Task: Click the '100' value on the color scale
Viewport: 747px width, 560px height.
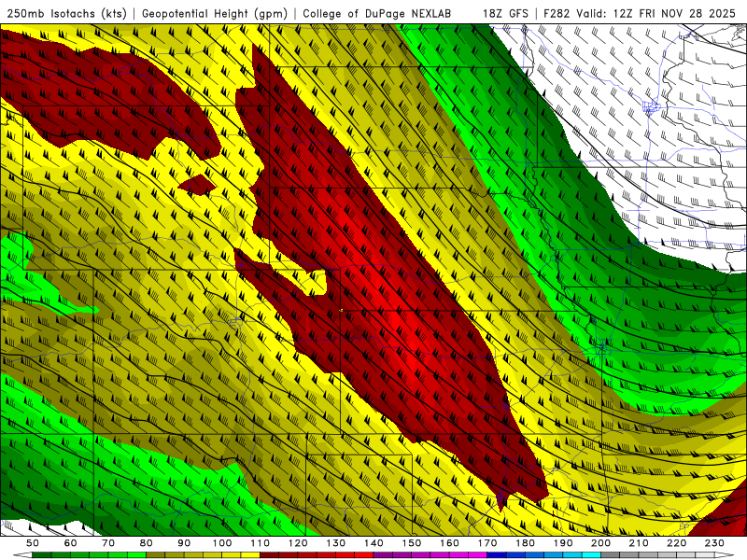Action: click(222, 543)
